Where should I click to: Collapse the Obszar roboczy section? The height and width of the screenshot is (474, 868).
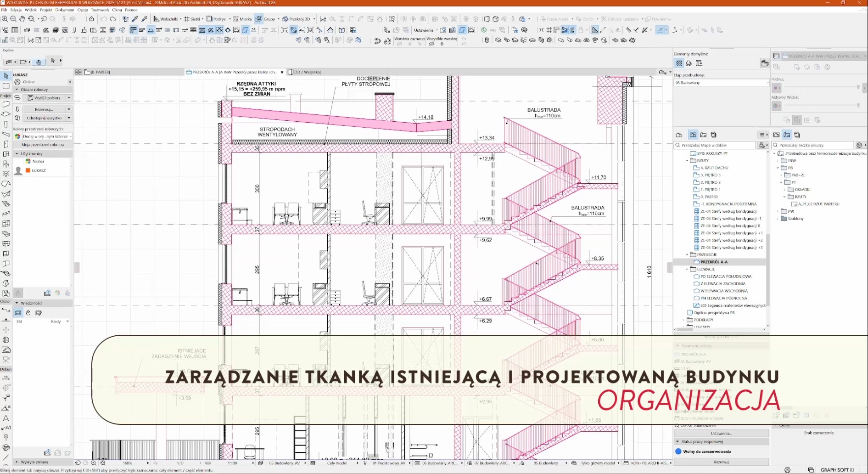click(17, 90)
